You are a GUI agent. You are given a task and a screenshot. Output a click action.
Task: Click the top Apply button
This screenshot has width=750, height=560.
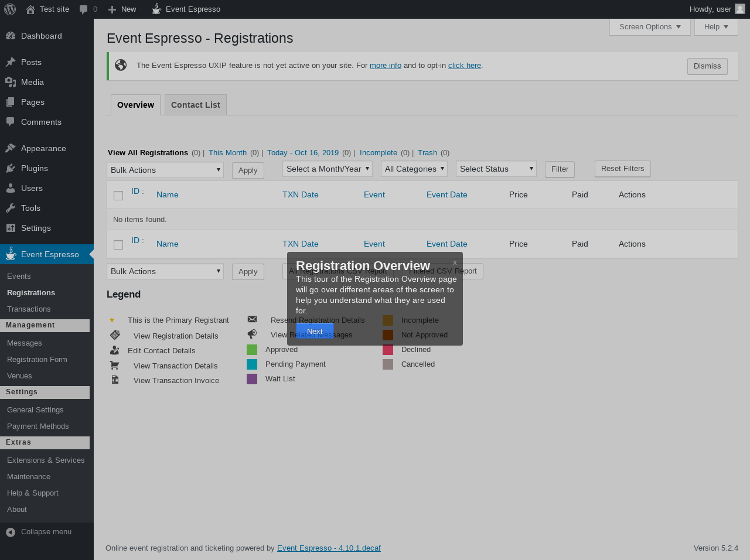[248, 170]
